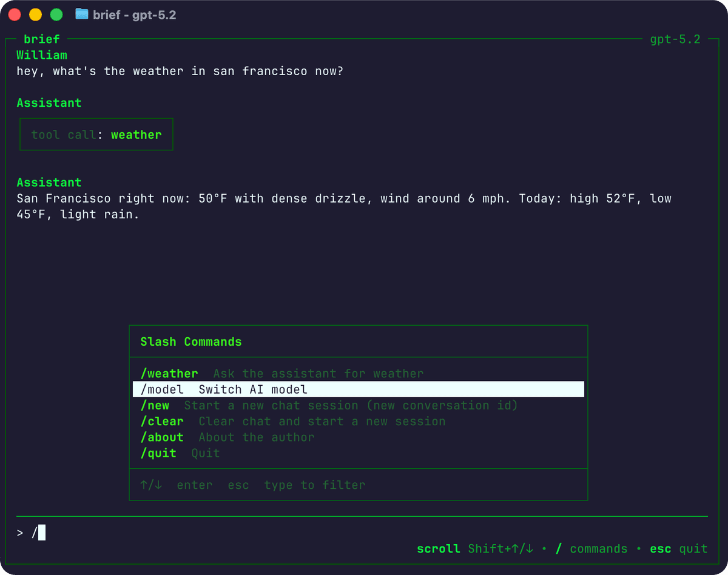The image size is (728, 575).
Task: Select the /weather slash command
Action: coord(169,374)
